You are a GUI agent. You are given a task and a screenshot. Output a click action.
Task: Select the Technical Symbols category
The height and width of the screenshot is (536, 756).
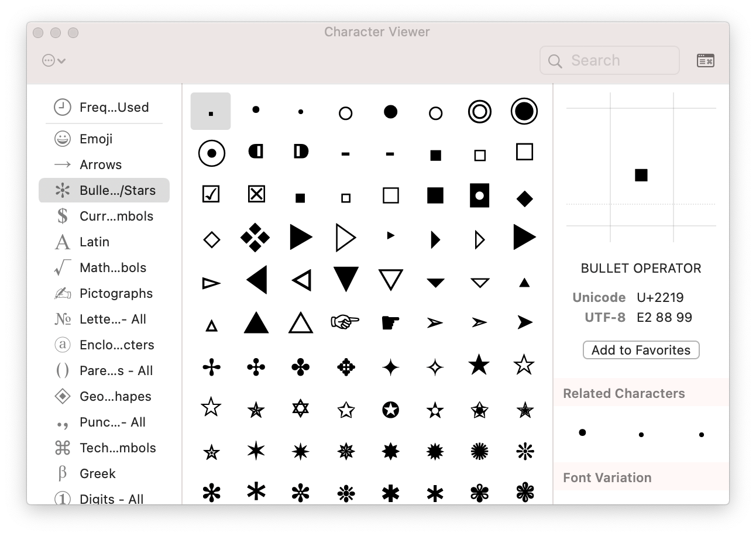[x=118, y=448]
